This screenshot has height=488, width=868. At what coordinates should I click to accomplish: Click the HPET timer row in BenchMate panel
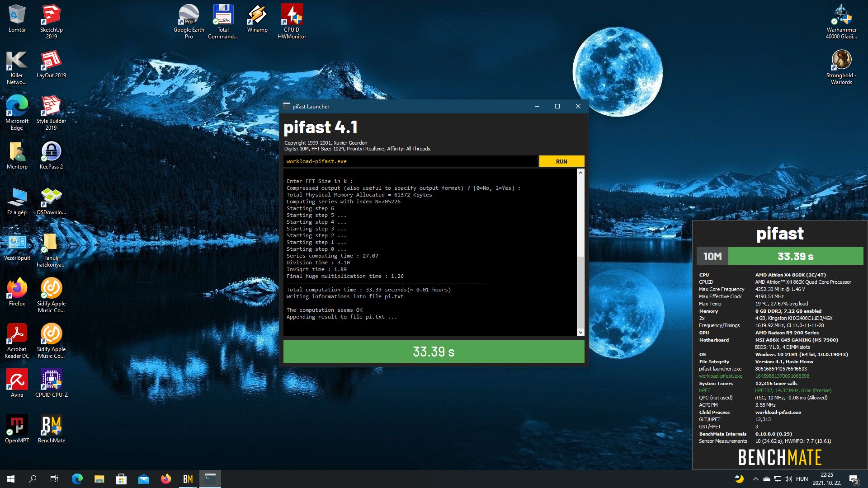click(x=765, y=390)
